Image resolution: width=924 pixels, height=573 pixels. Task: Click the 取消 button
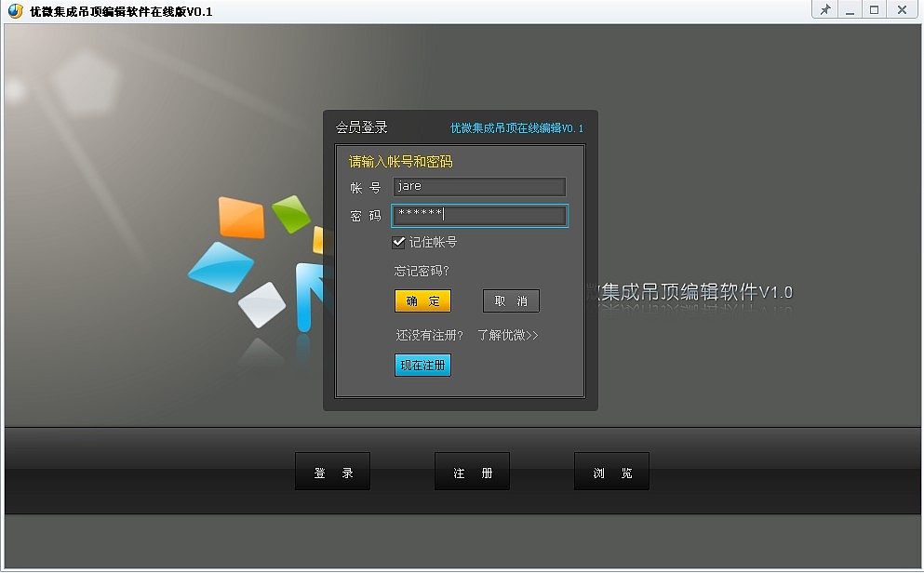pyautogui.click(x=511, y=301)
